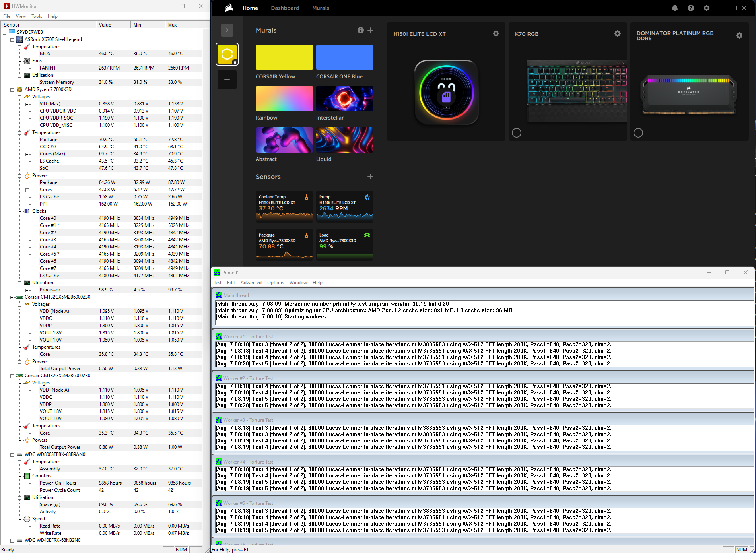Viewport: 756px width, 553px height.
Task: Select the Liquid mural thumbnail
Action: tap(345, 140)
